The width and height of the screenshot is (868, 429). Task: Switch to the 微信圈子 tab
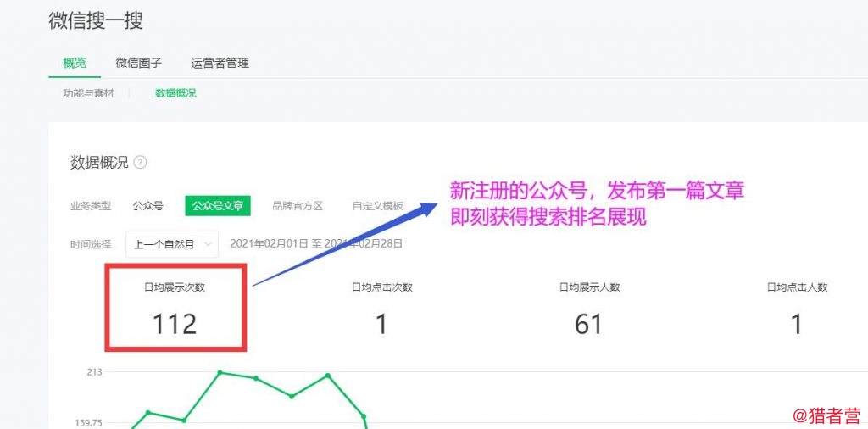pos(138,63)
